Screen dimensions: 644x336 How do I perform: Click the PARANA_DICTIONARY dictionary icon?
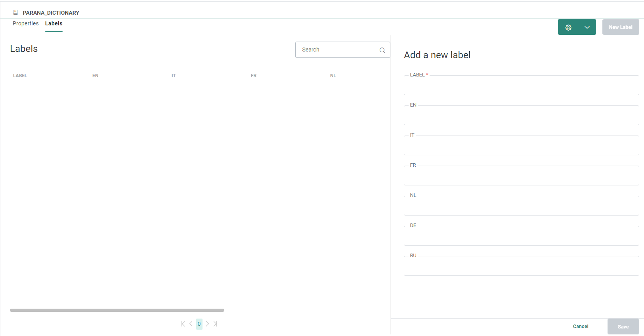pyautogui.click(x=15, y=13)
